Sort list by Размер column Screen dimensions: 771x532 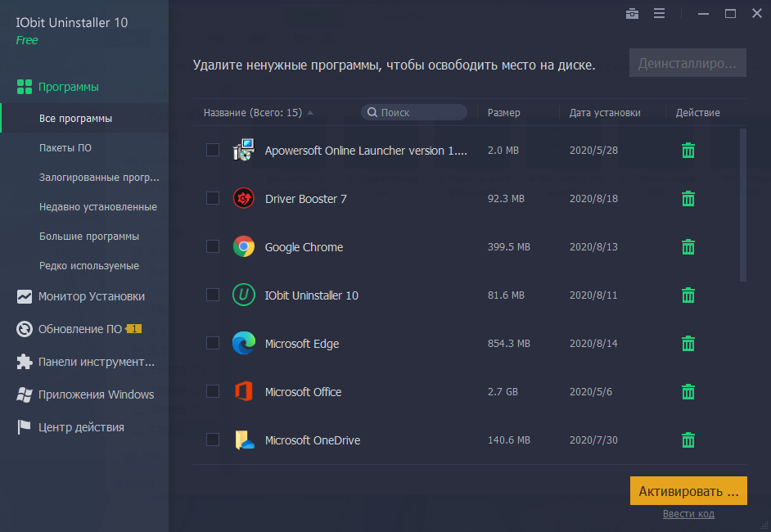[x=503, y=113]
